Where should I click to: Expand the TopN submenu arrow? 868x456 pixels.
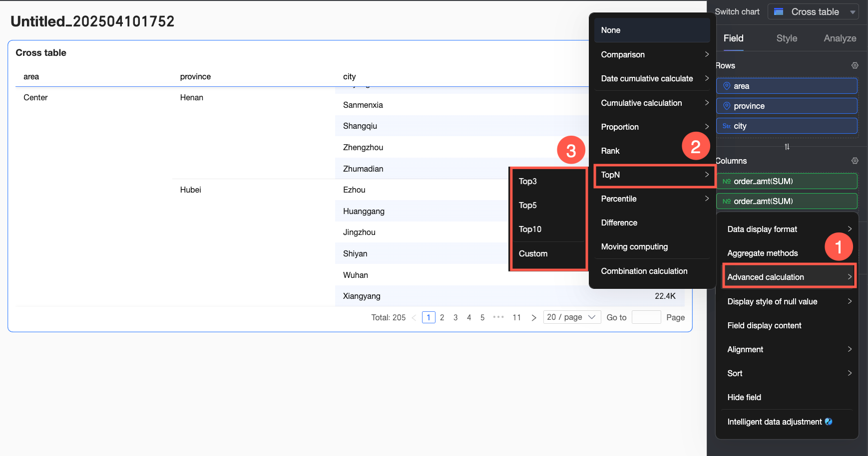(707, 175)
